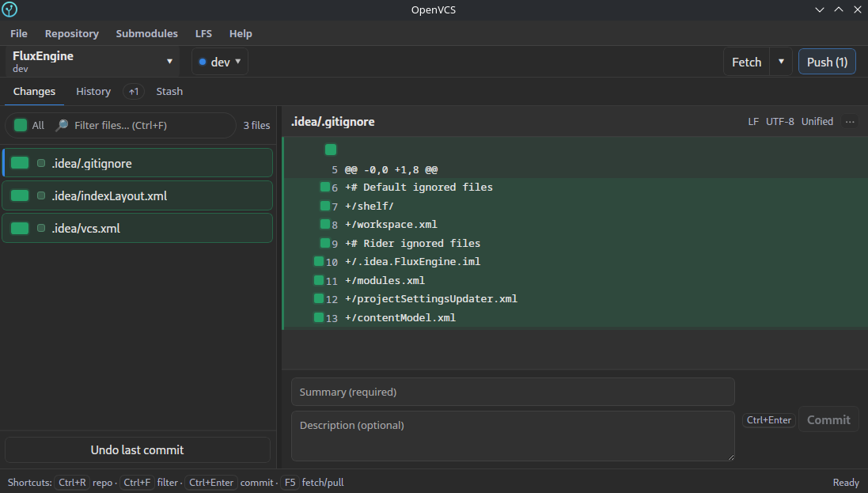Click the magnifier icon in the filter bar
The width and height of the screenshot is (868, 493).
pos(60,125)
